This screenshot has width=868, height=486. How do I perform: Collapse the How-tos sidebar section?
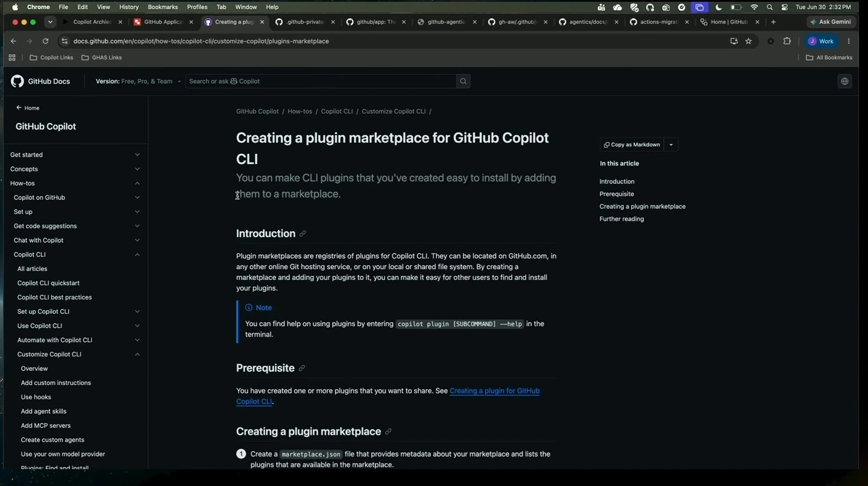(x=137, y=183)
